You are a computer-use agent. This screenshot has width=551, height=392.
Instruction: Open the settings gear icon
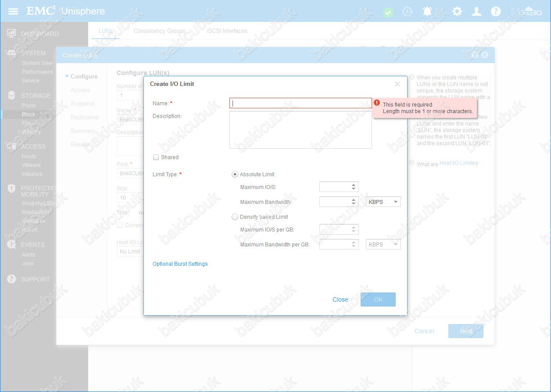click(457, 11)
